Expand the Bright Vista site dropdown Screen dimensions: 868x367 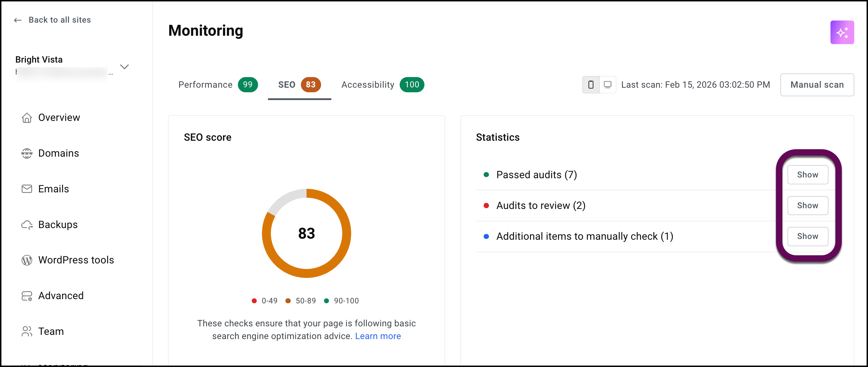pos(124,67)
